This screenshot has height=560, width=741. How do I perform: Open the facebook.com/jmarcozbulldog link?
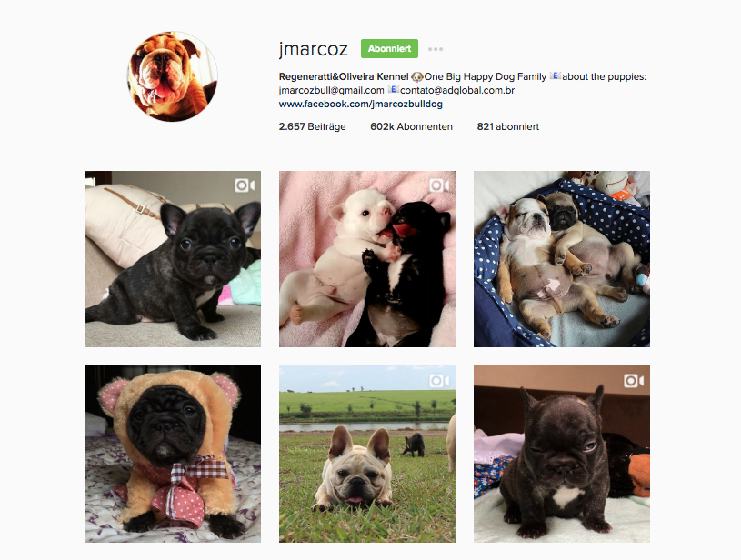[x=361, y=104]
